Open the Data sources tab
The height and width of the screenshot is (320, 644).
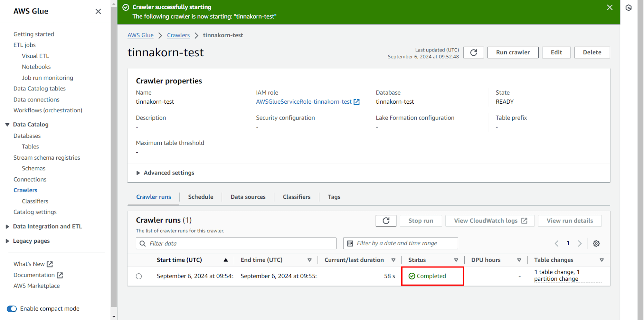248,197
